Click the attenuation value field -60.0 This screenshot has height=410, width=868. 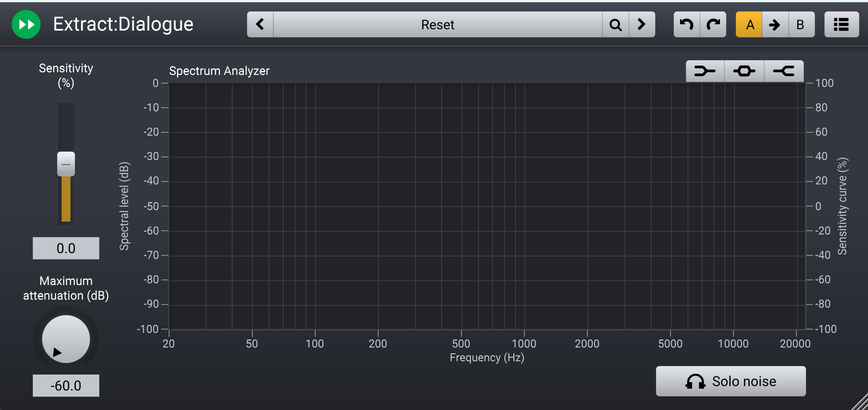click(66, 386)
